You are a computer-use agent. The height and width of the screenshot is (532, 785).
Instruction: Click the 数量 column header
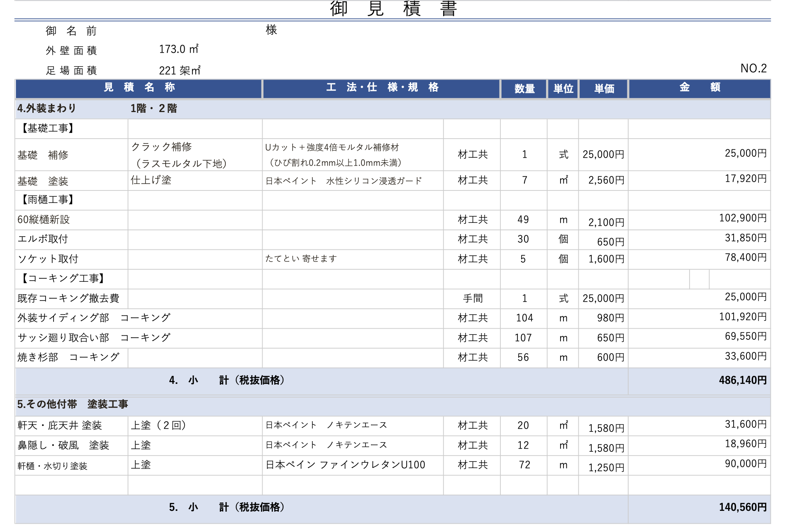point(524,88)
